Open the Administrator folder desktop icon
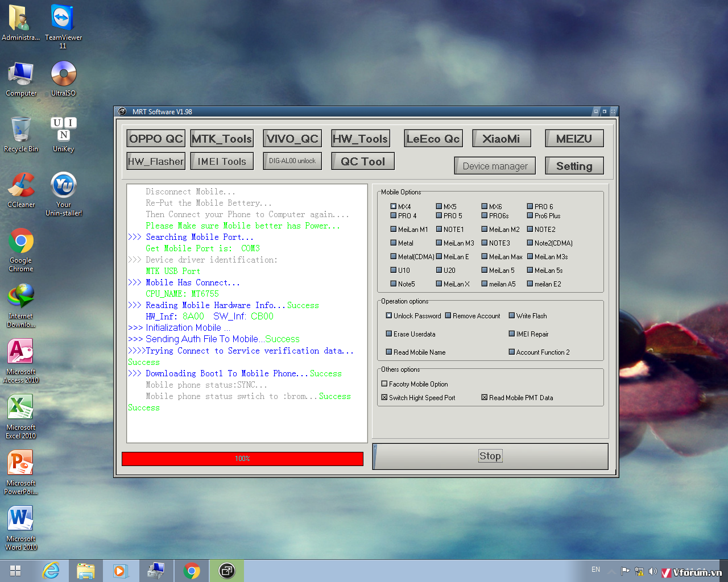This screenshot has height=582, width=728. click(20, 23)
